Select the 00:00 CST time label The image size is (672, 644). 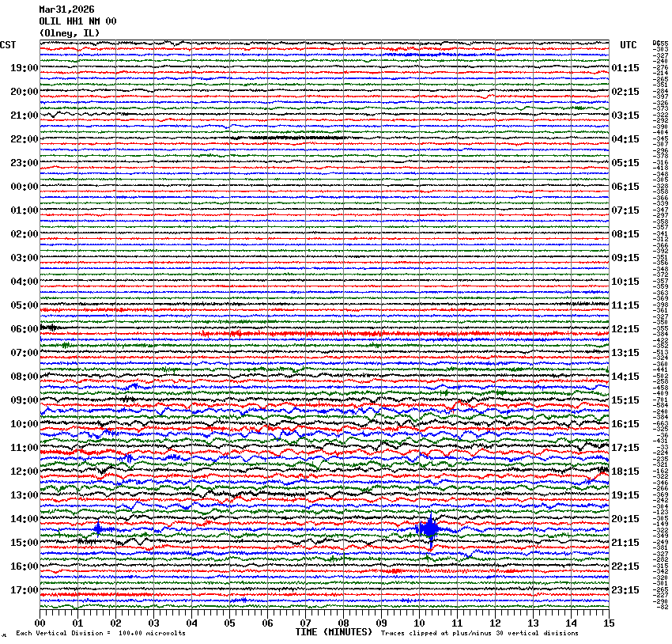(x=25, y=187)
